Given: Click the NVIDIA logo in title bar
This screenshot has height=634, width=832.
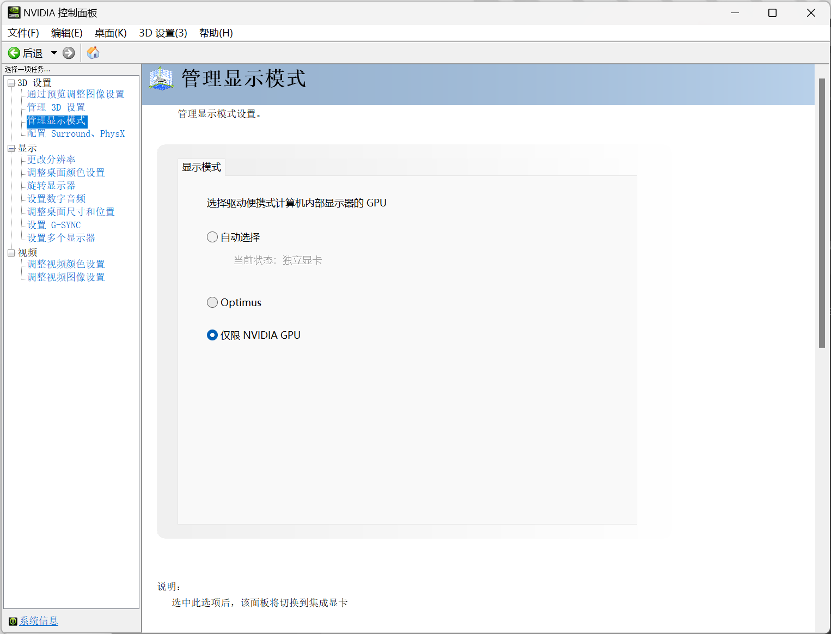Looking at the screenshot, I should click(x=14, y=12).
